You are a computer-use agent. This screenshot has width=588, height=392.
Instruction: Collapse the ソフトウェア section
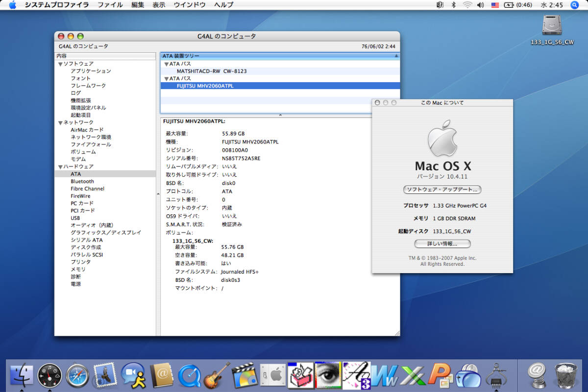point(60,64)
